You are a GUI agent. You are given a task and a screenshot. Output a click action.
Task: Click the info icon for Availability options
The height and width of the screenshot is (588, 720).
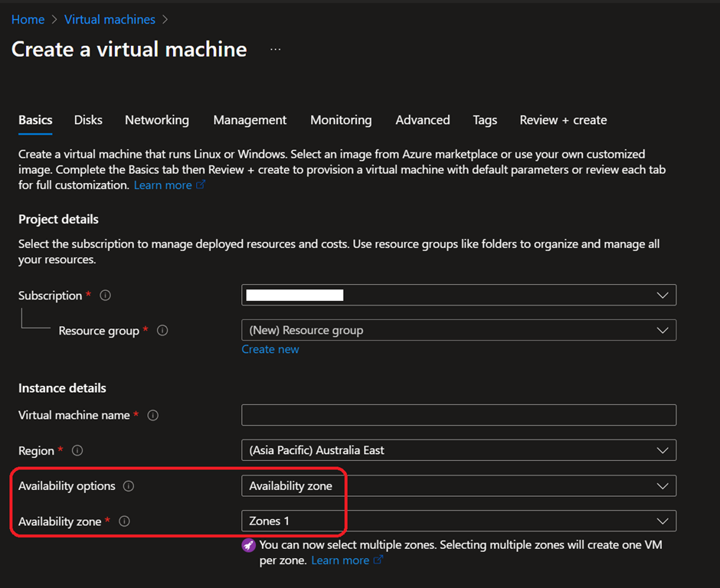129,486
